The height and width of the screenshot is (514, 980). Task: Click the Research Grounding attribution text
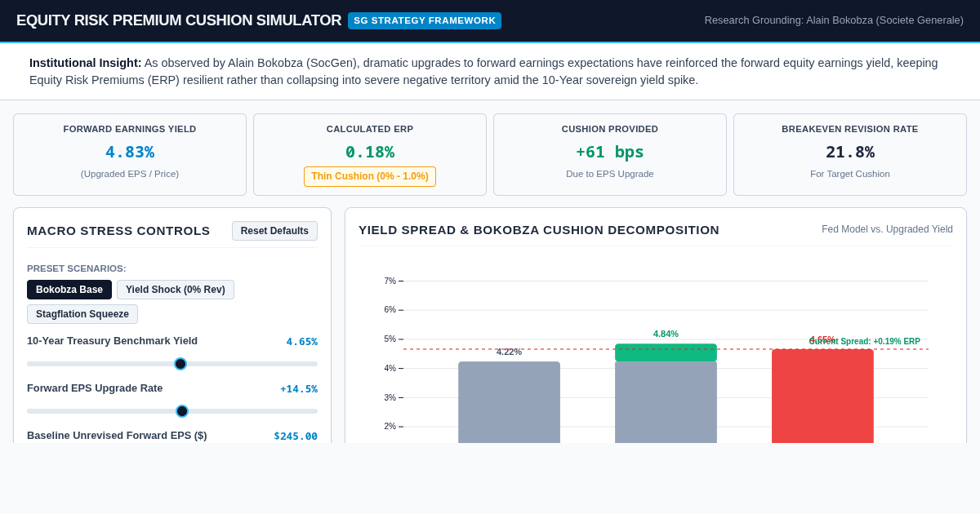[x=834, y=20]
